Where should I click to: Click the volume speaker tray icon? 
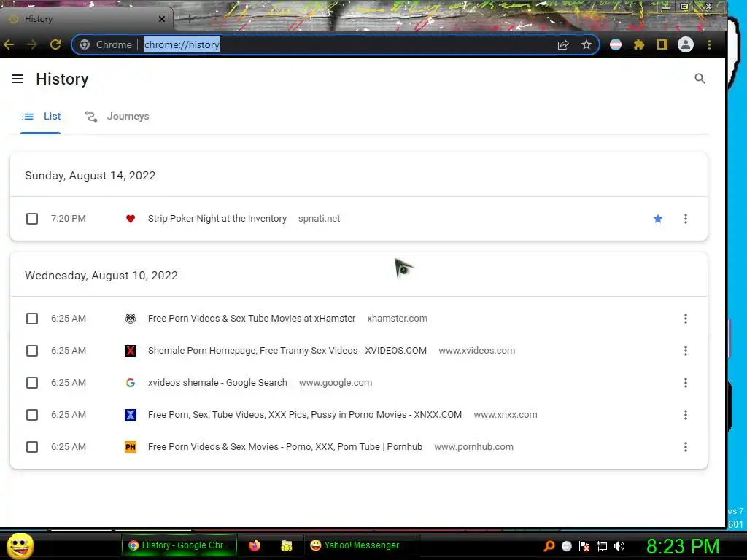click(x=619, y=546)
